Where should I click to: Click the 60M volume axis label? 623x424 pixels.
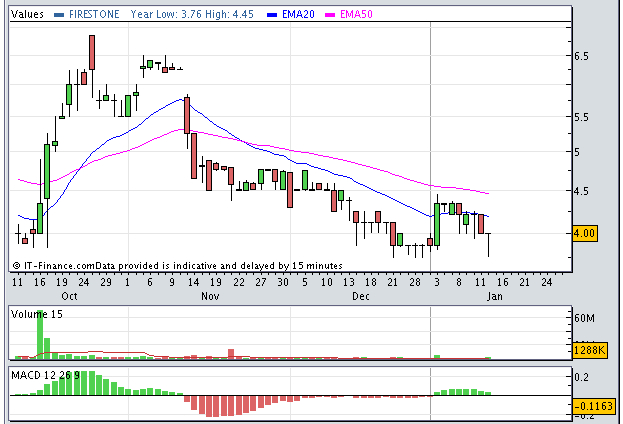point(583,318)
